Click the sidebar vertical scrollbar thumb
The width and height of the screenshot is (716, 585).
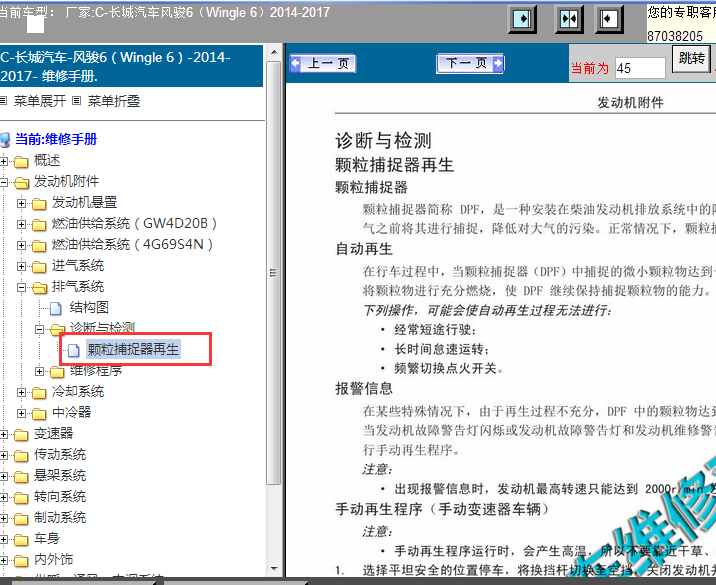point(274,273)
